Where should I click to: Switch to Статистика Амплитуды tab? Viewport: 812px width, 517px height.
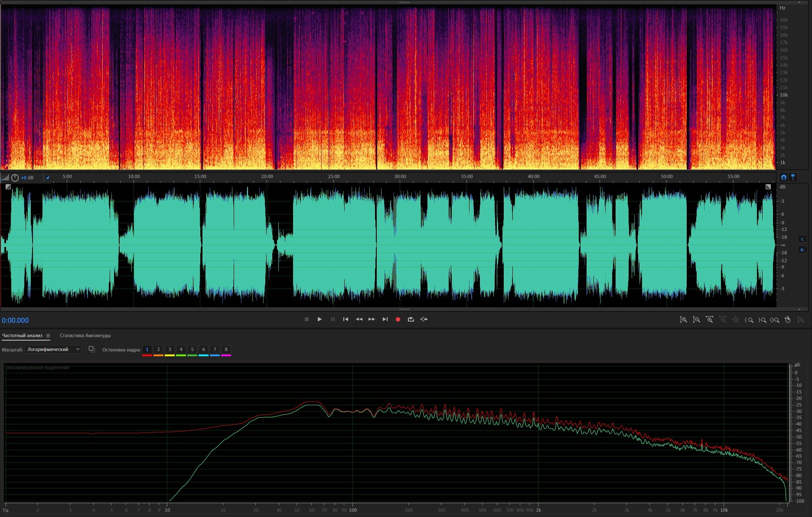pyautogui.click(x=85, y=336)
